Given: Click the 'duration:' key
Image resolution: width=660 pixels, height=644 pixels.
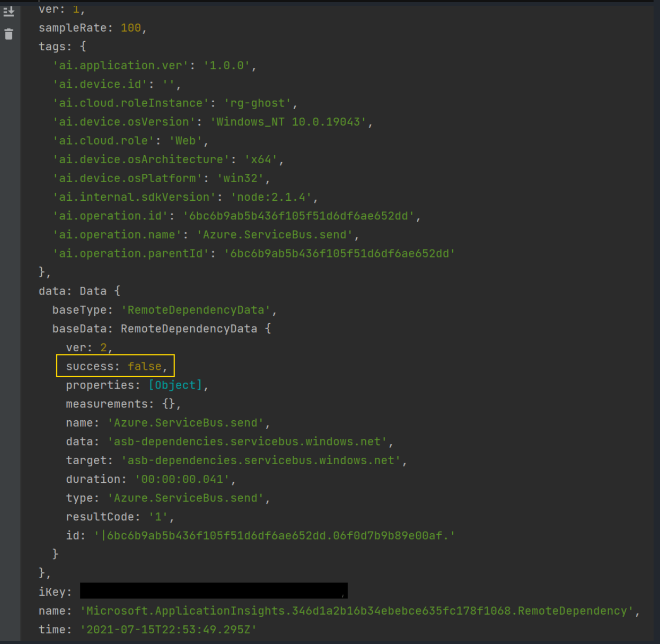Looking at the screenshot, I should click(x=96, y=479).
